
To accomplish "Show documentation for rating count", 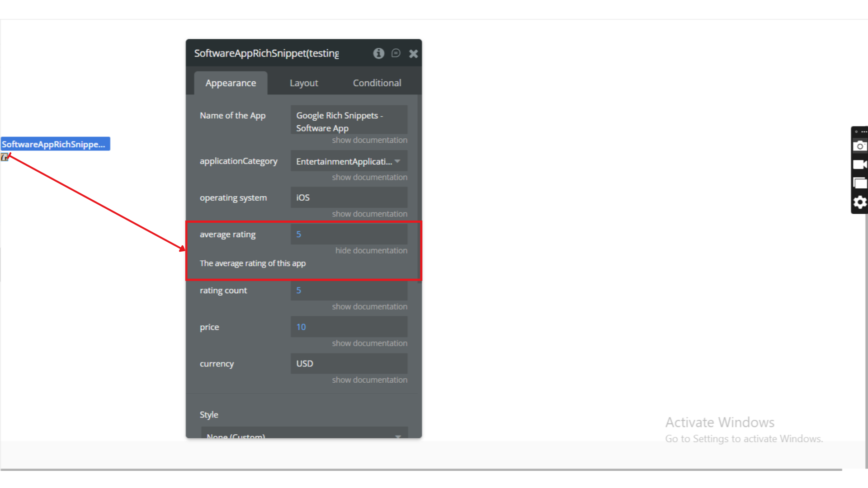I will [x=369, y=306].
